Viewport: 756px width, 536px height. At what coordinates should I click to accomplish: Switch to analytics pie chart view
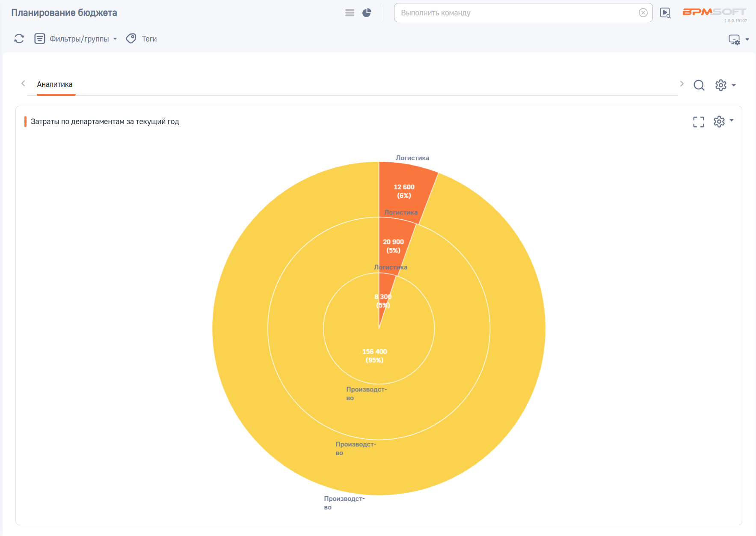coord(367,13)
